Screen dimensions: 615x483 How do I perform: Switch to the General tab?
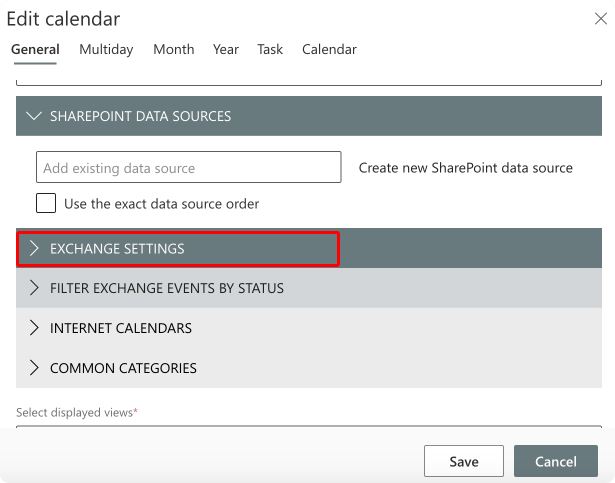[35, 49]
